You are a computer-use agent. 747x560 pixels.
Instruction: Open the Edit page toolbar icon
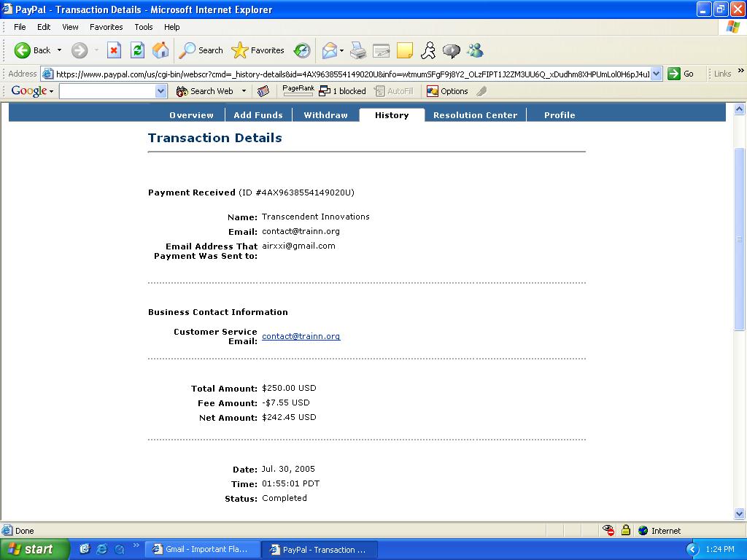pyautogui.click(x=381, y=50)
